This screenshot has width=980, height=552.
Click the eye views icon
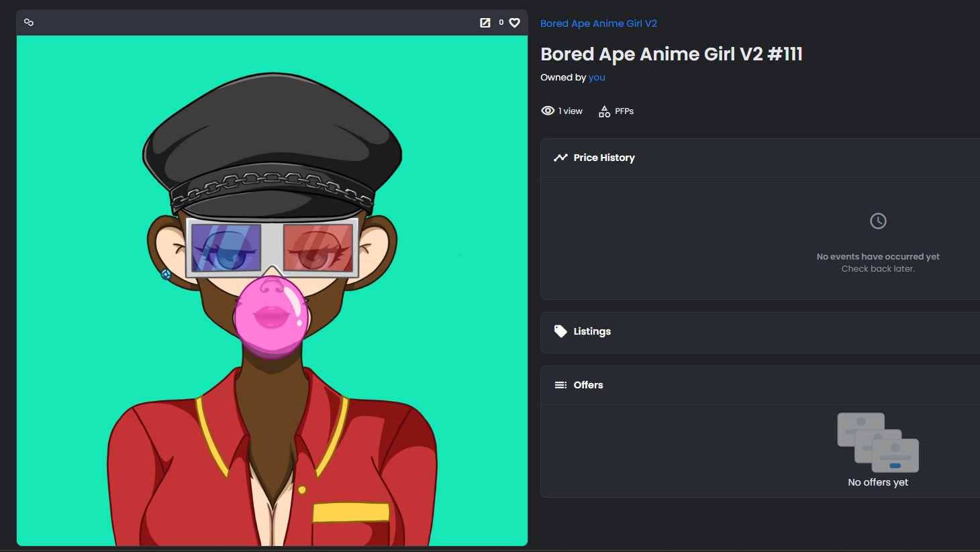tap(548, 111)
